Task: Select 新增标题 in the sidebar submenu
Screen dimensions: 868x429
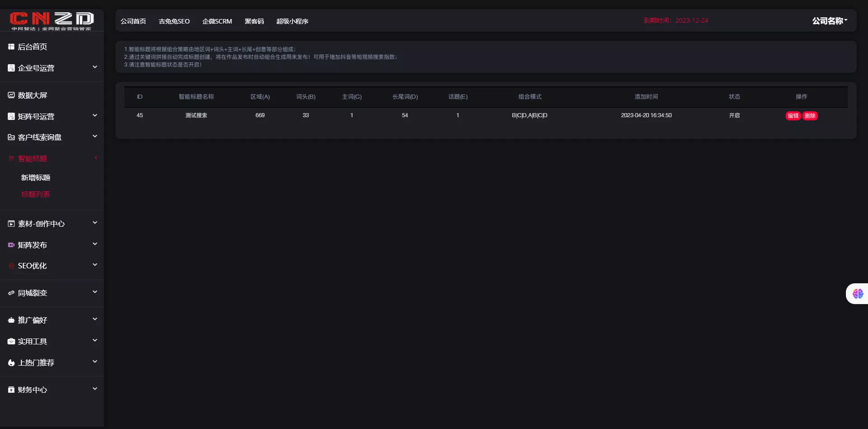Action: pos(36,178)
